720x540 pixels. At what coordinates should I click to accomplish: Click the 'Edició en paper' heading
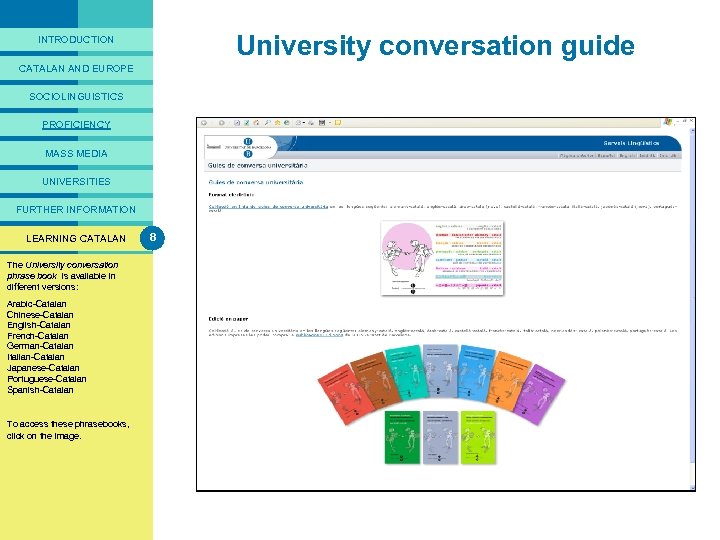click(x=228, y=319)
